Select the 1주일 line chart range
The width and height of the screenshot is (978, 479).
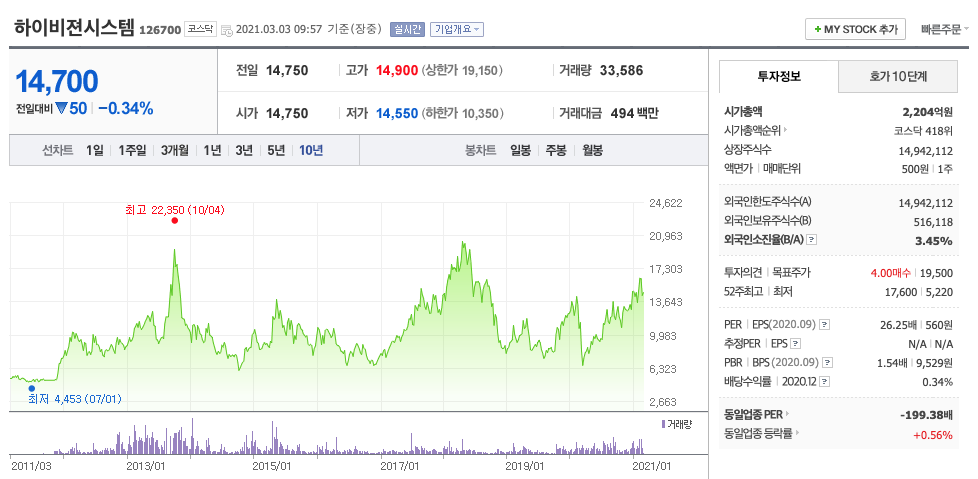(132, 150)
